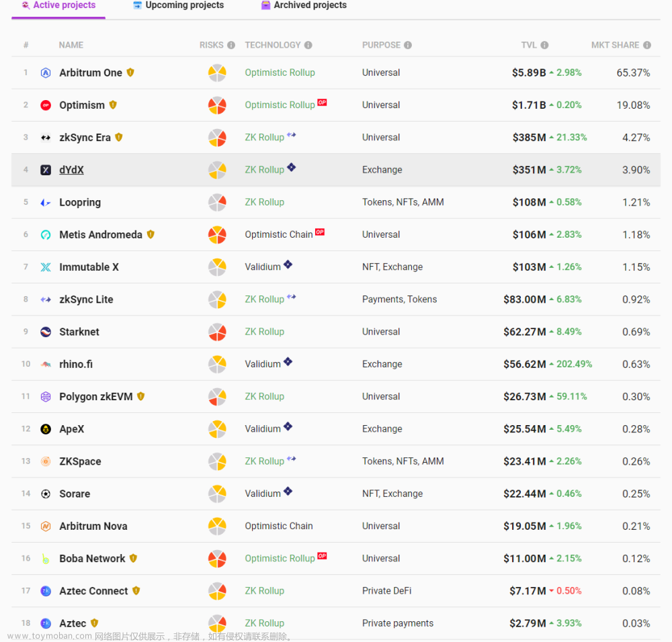Image resolution: width=672 pixels, height=642 pixels.
Task: Click the info icon beside the MKT SHARE header
Action: tap(646, 45)
